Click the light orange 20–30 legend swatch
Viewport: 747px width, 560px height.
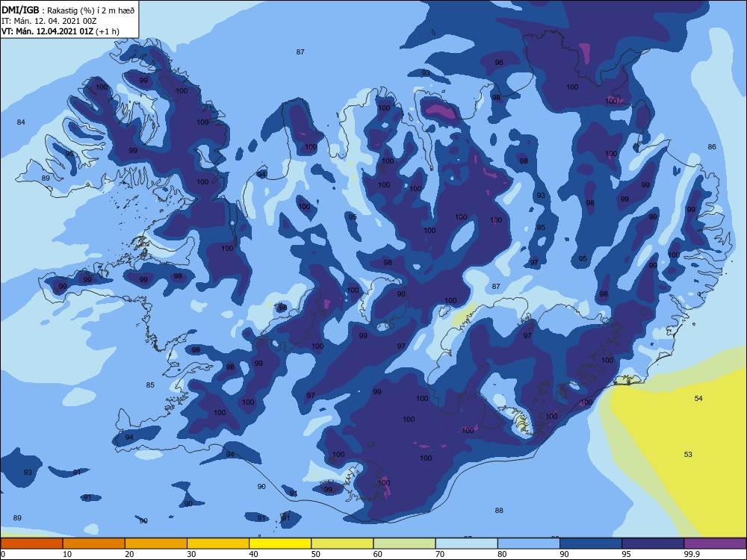[x=156, y=544]
